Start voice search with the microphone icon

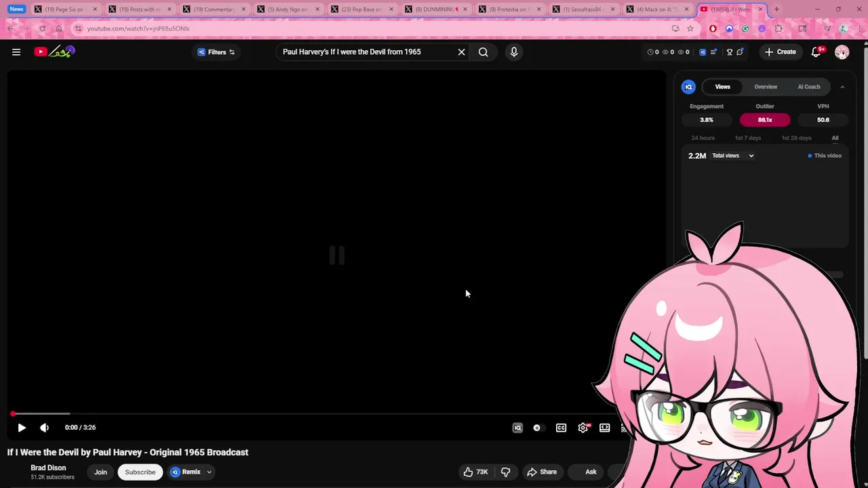tap(514, 52)
